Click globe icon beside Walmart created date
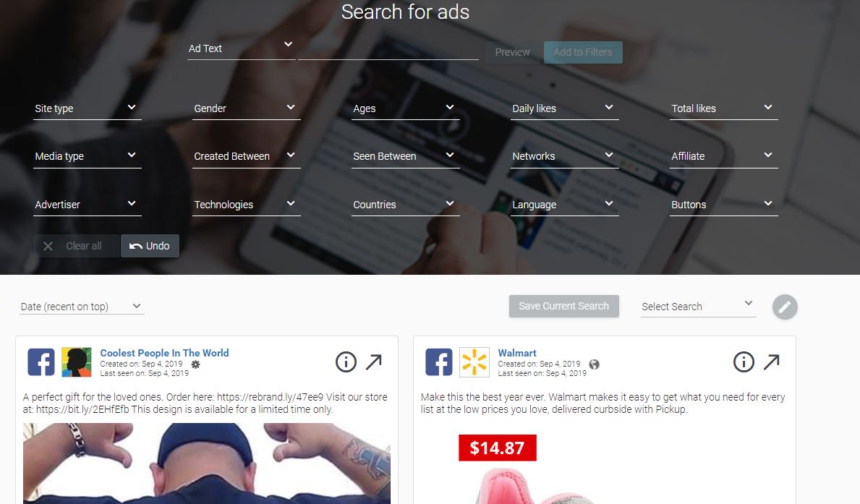860x504 pixels. tap(594, 364)
